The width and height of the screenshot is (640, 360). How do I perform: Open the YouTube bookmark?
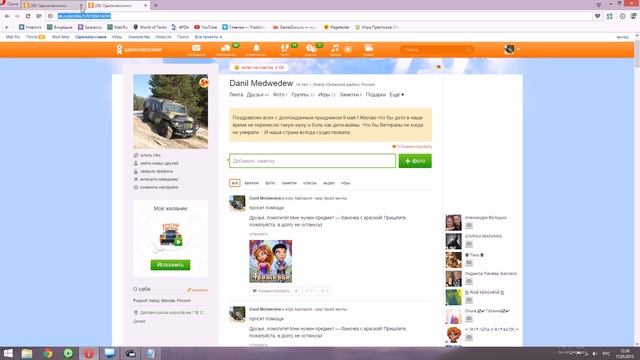tap(206, 27)
